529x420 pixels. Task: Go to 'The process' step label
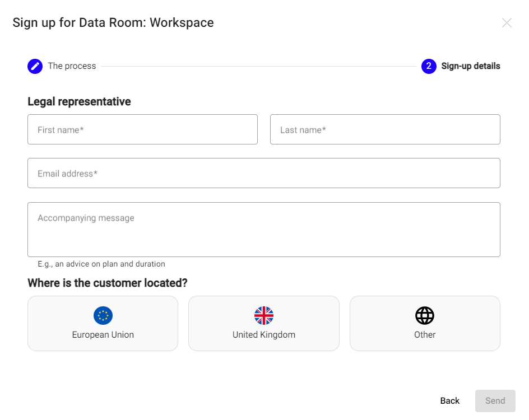(x=72, y=66)
